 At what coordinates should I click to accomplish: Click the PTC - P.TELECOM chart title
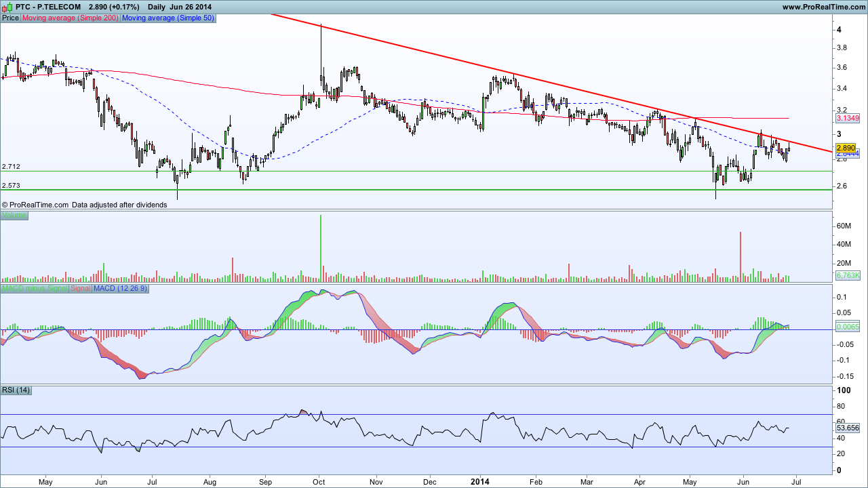coord(43,7)
